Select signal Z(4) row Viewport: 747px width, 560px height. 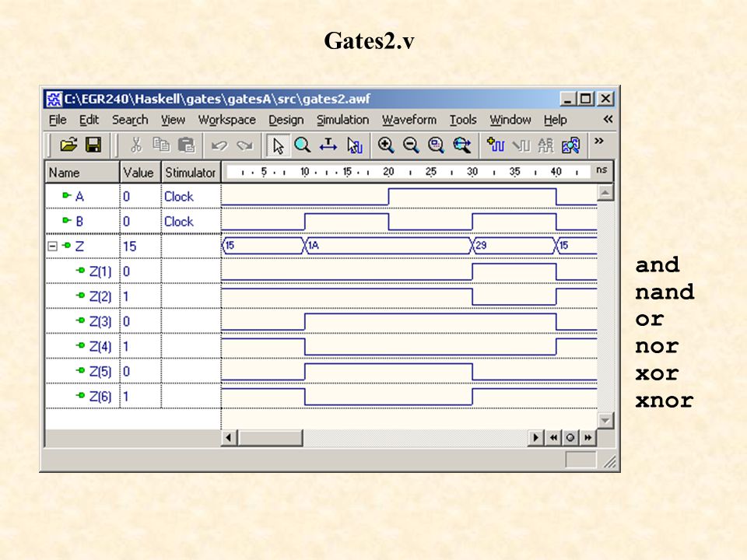(100, 347)
